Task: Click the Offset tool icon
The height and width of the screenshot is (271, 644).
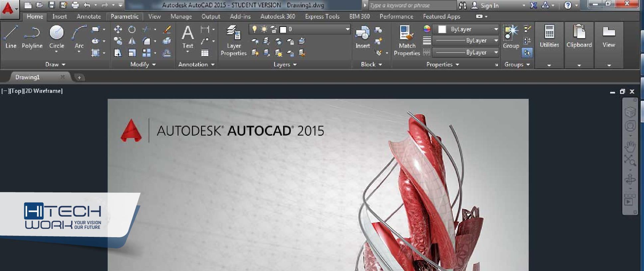Action: pyautogui.click(x=167, y=53)
